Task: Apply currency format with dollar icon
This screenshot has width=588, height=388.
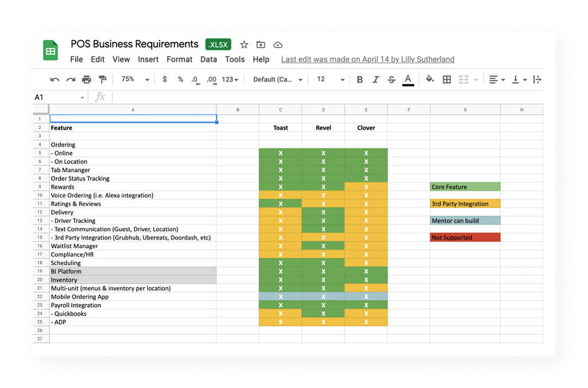Action: point(165,79)
